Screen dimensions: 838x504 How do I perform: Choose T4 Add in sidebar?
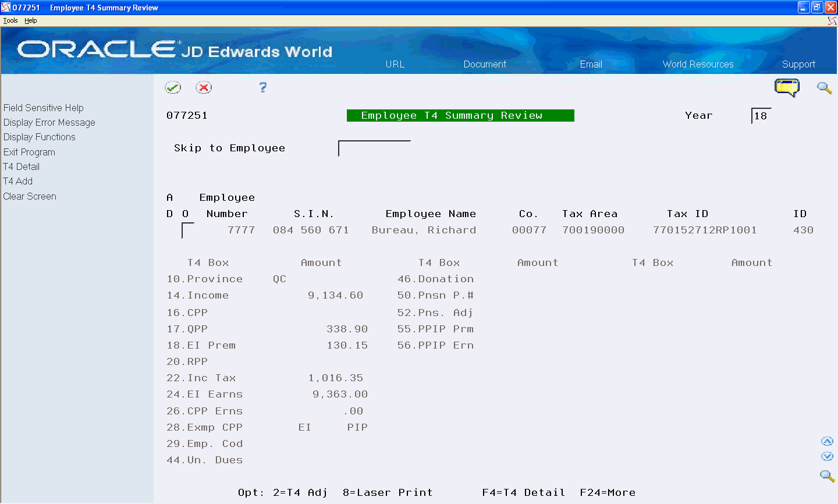coord(18,181)
